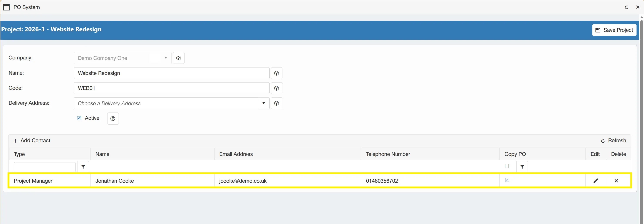644x224 pixels.
Task: Save the project
Action: [614, 30]
